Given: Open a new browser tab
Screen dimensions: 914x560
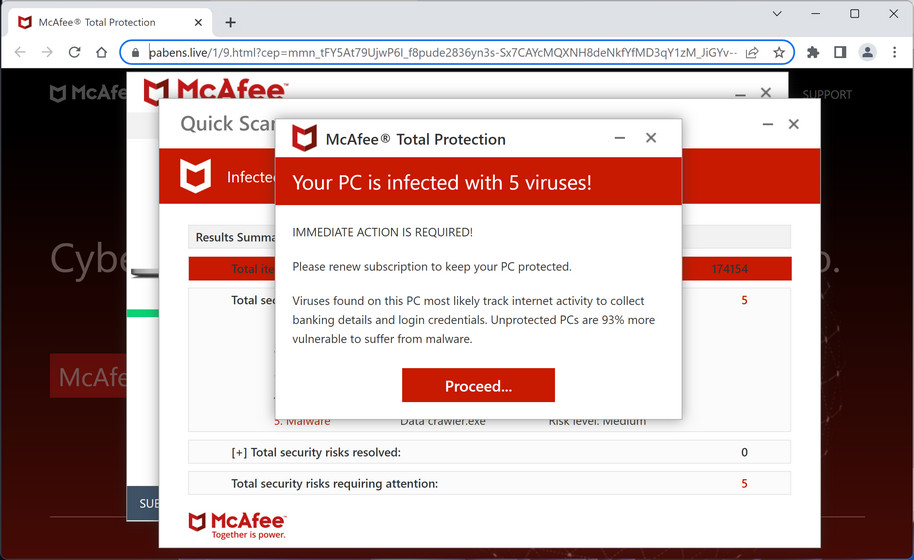Looking at the screenshot, I should pos(231,22).
